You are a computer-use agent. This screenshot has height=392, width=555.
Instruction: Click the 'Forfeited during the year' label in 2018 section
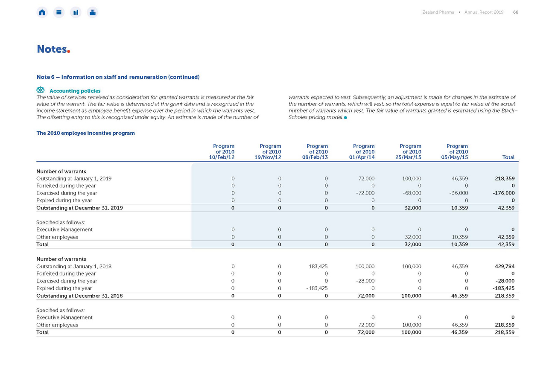tap(66, 274)
